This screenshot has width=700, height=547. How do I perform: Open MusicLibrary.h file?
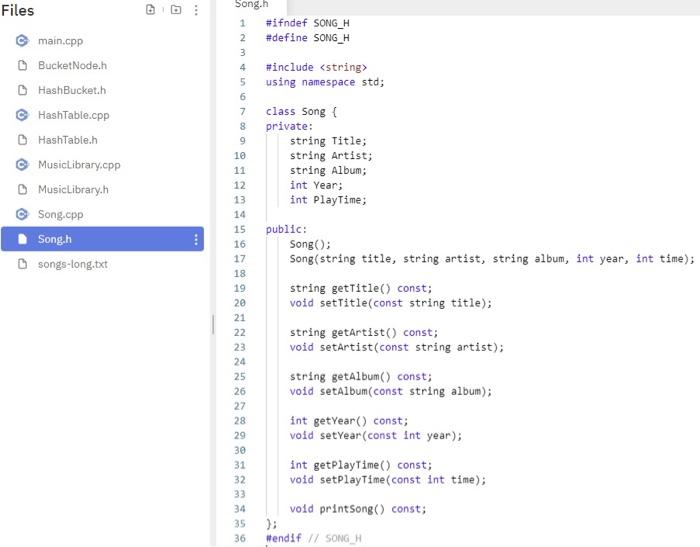coord(73,189)
